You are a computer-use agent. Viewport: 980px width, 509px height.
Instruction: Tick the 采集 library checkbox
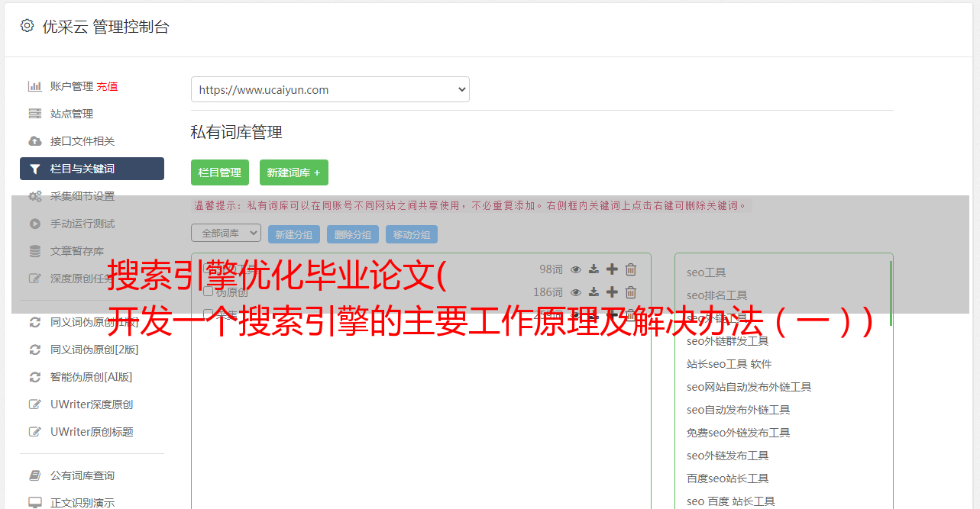(208, 314)
